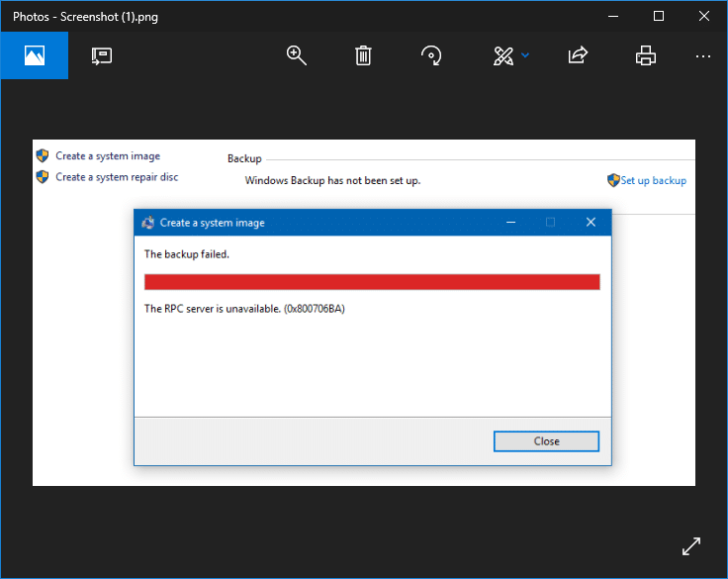Print the photo with the printer icon

[x=645, y=55]
